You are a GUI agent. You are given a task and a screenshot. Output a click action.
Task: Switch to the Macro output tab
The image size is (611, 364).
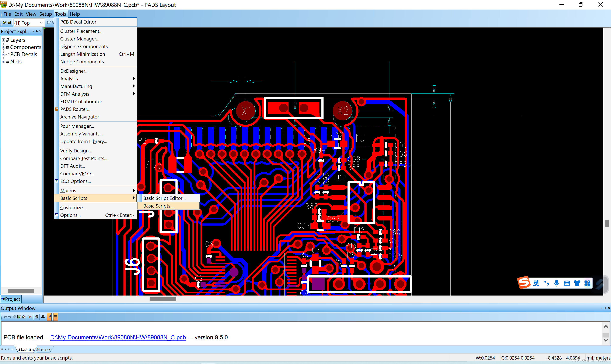(x=43, y=349)
